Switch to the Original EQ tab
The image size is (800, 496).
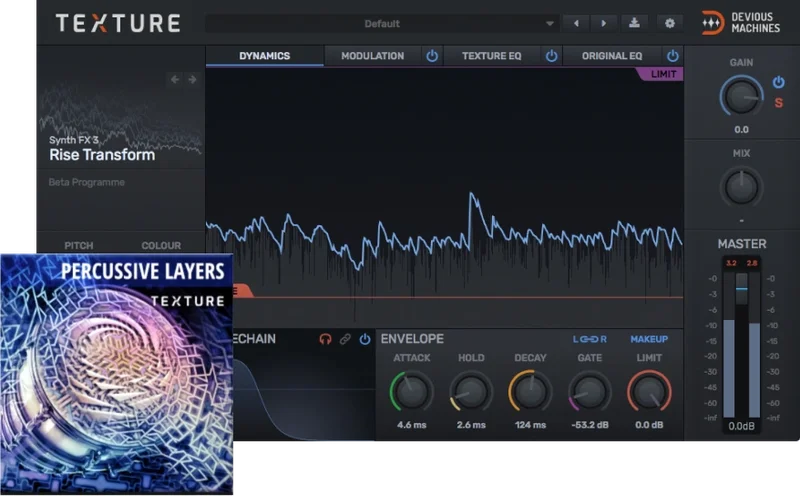(612, 56)
